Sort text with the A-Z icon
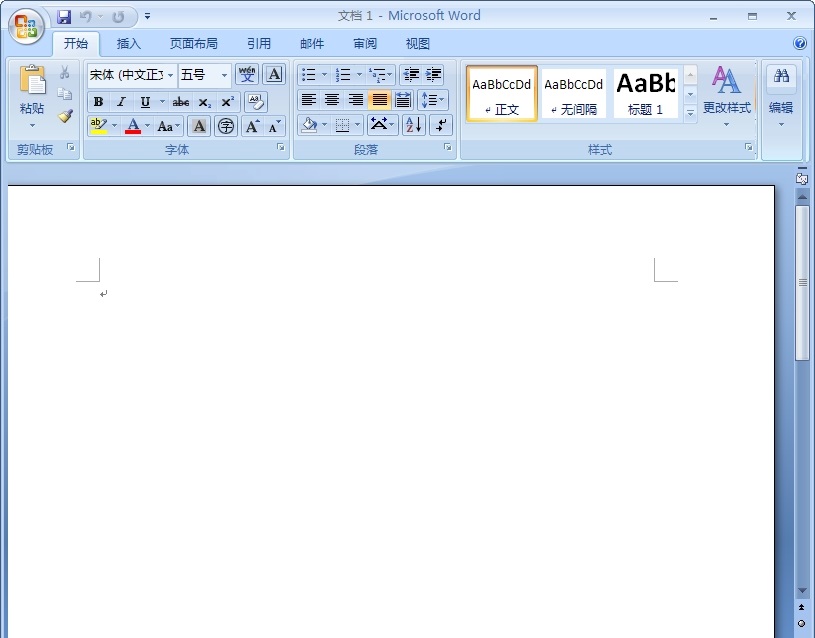The height and width of the screenshot is (638, 815). click(x=414, y=125)
